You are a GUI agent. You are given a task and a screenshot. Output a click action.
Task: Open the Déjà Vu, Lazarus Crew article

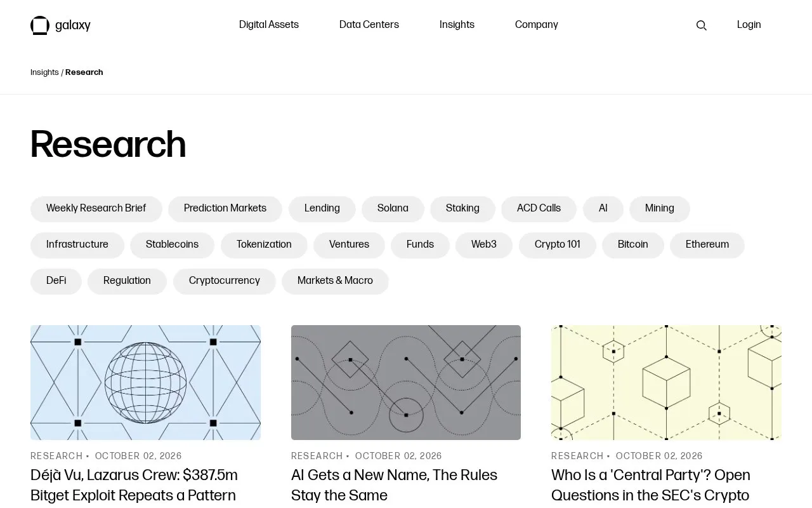point(134,485)
